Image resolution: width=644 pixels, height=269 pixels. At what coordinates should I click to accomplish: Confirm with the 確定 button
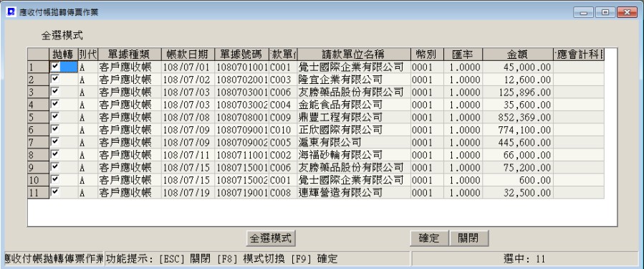(x=429, y=237)
